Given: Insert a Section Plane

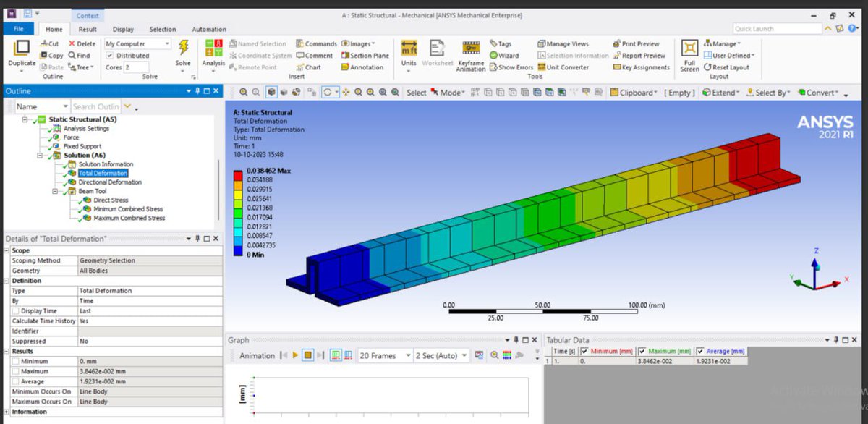Looking at the screenshot, I should pyautogui.click(x=365, y=56).
